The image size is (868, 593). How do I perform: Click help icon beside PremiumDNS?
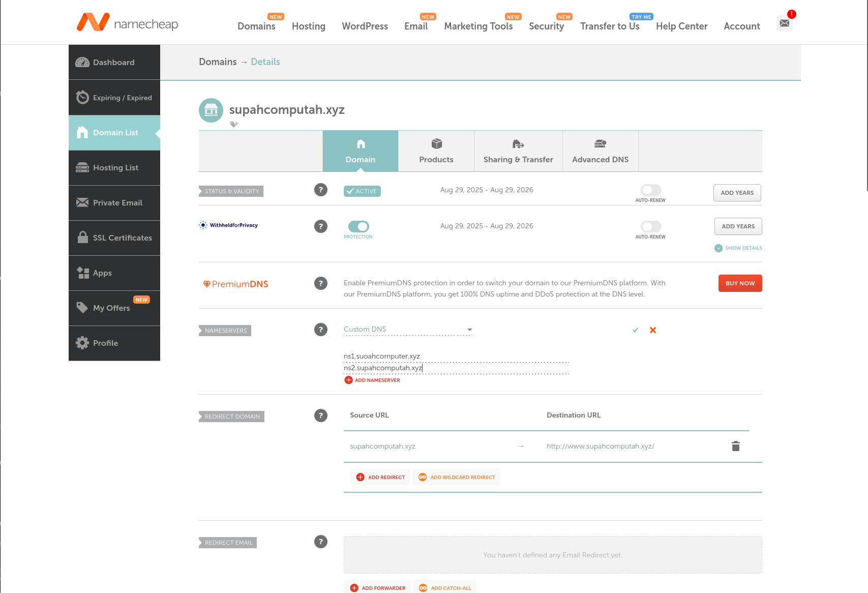tap(320, 283)
